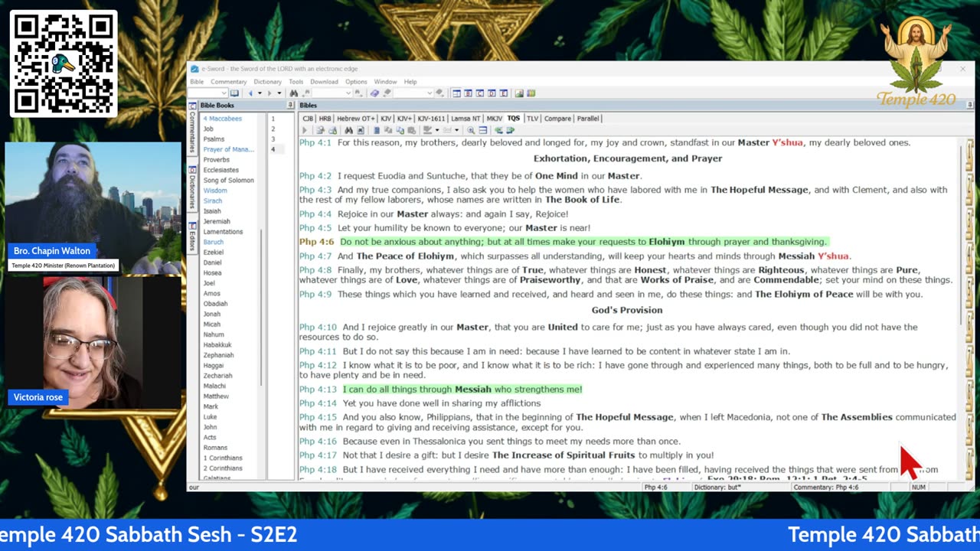Maximize the Dictionary pane with the D icon
The width and height of the screenshot is (980, 551).
point(492,93)
